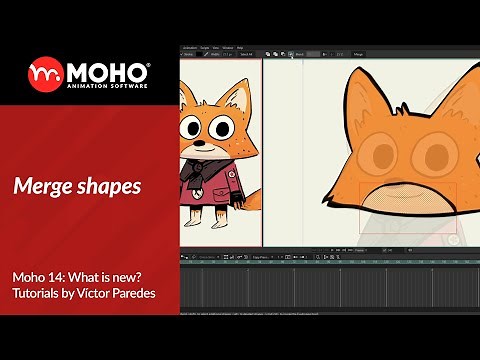Click the stroke Width value field
The height and width of the screenshot is (360, 480).
click(x=229, y=54)
